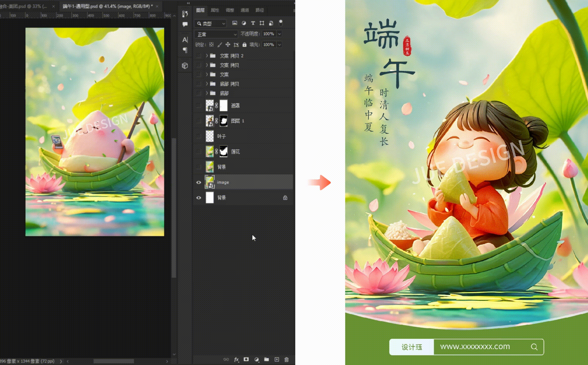Open the 3D panel cube icon
This screenshot has height=365, width=588.
click(185, 66)
